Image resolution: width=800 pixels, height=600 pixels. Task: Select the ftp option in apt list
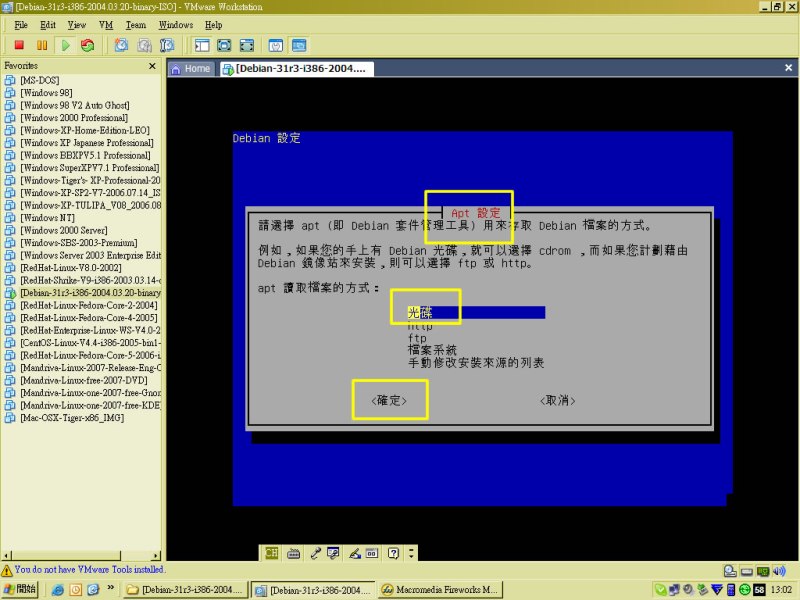(x=417, y=338)
